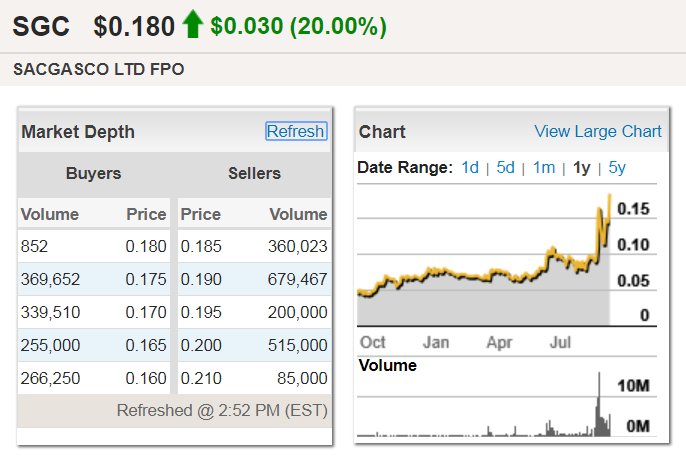The image size is (686, 458).
Task: Click the SACGASCO LTD FPO company name
Action: point(99,69)
